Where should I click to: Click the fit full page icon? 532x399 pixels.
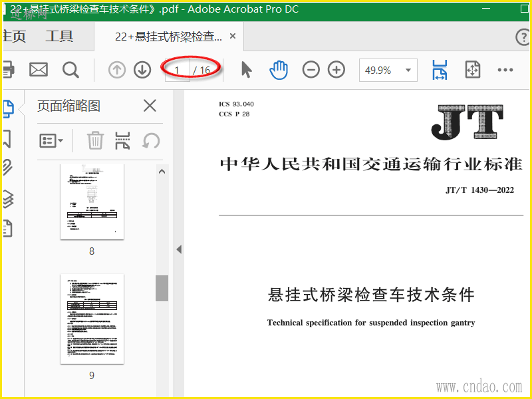473,70
